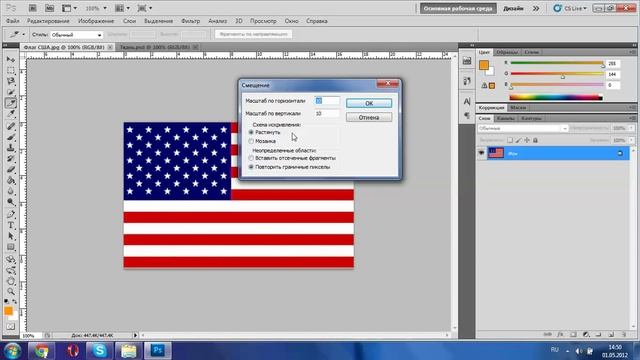
Task: Click the Масштаб по горизонтали field
Action: click(327, 101)
